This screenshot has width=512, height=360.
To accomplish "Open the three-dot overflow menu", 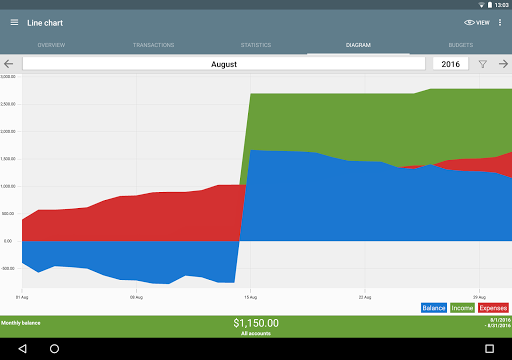I will (x=500, y=22).
